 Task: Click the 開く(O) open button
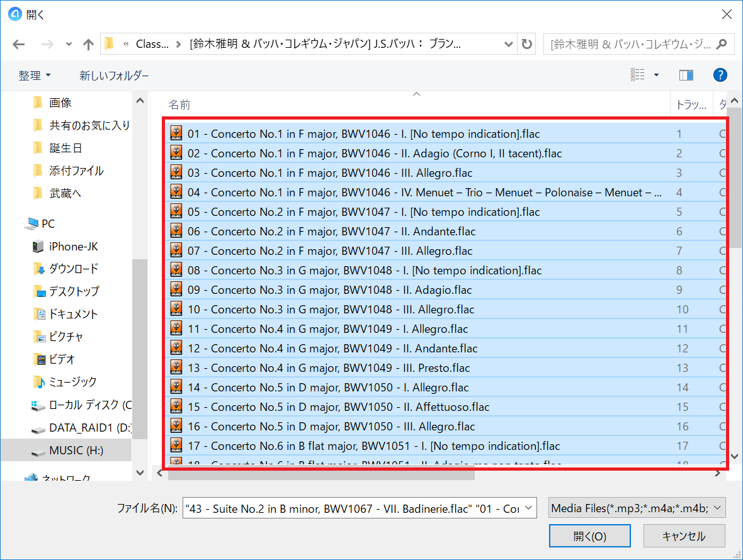click(589, 536)
